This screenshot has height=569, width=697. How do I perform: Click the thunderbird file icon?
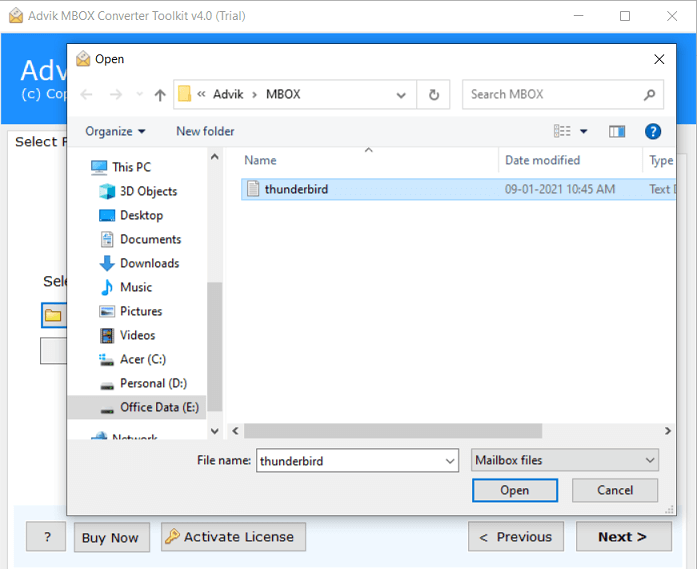[253, 189]
